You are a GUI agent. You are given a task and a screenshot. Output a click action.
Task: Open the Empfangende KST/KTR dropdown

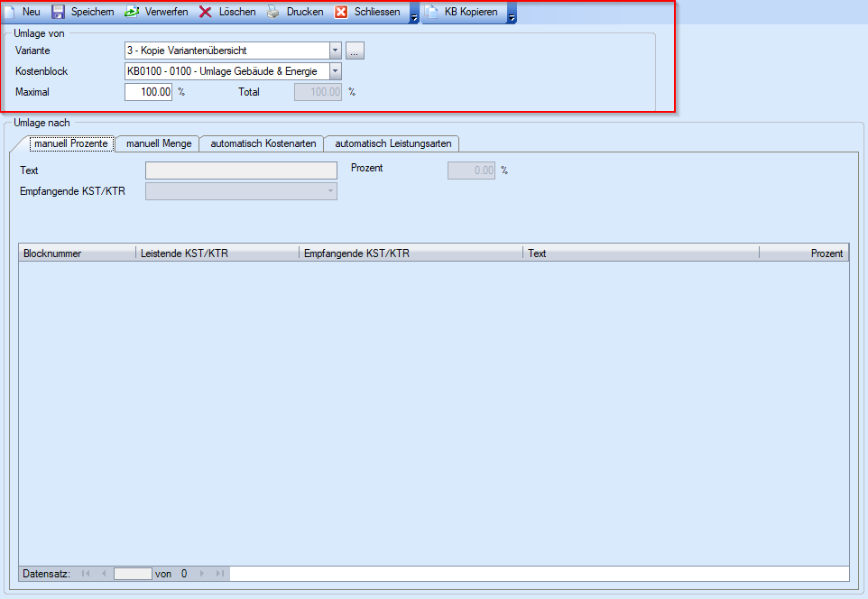tap(330, 191)
